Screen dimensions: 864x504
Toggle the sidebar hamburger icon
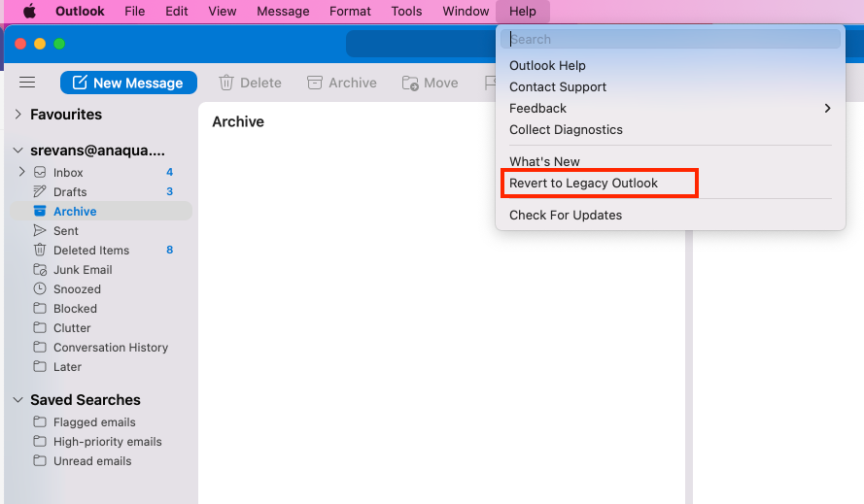tap(27, 83)
